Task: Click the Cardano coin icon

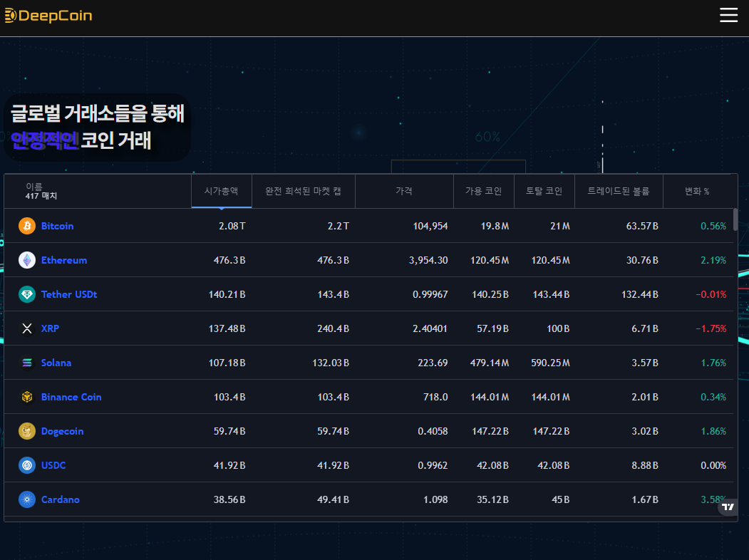Action: point(27,499)
